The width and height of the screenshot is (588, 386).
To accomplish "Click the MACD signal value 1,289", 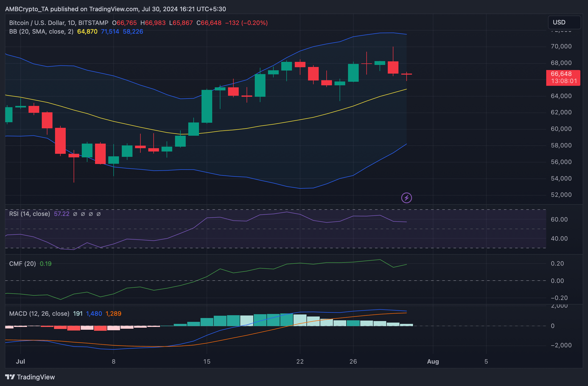I will (113, 314).
